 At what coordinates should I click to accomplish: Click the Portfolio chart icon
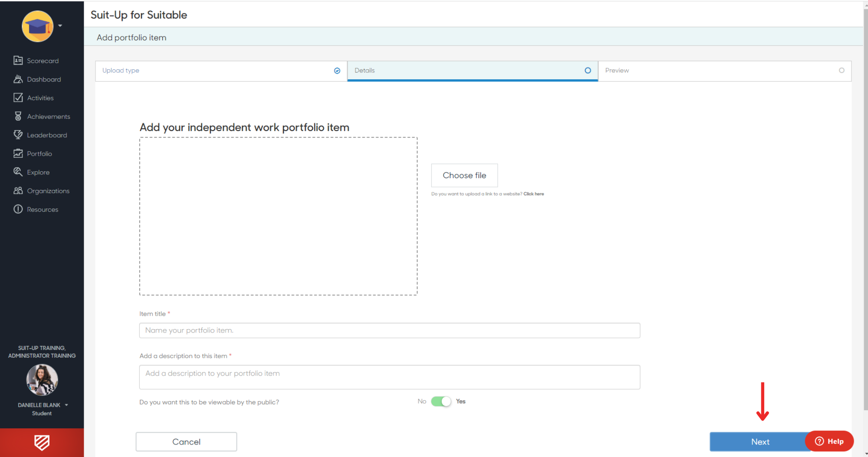click(18, 153)
